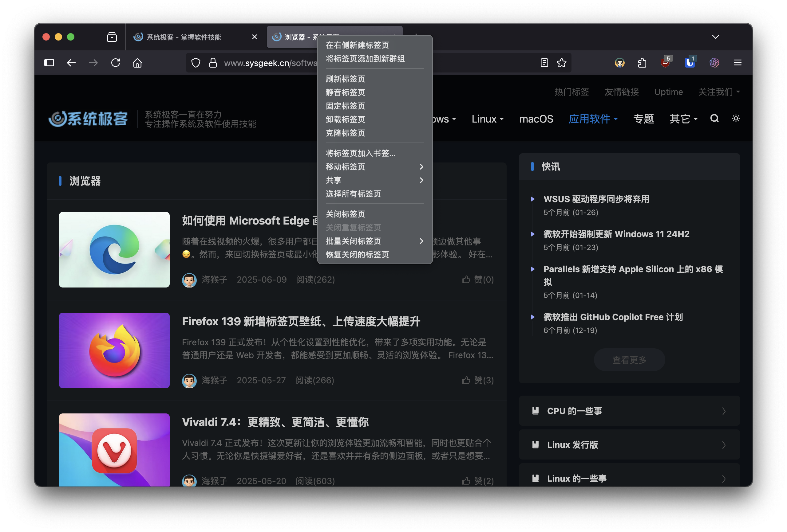Screen dimensions: 787x532
Task: Choose 将标签页加入书签…
Action: pos(375,153)
